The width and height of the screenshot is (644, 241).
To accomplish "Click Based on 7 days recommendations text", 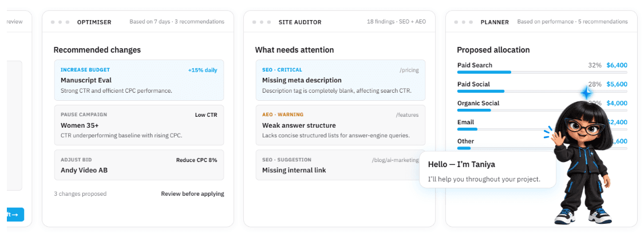I will pos(177,22).
